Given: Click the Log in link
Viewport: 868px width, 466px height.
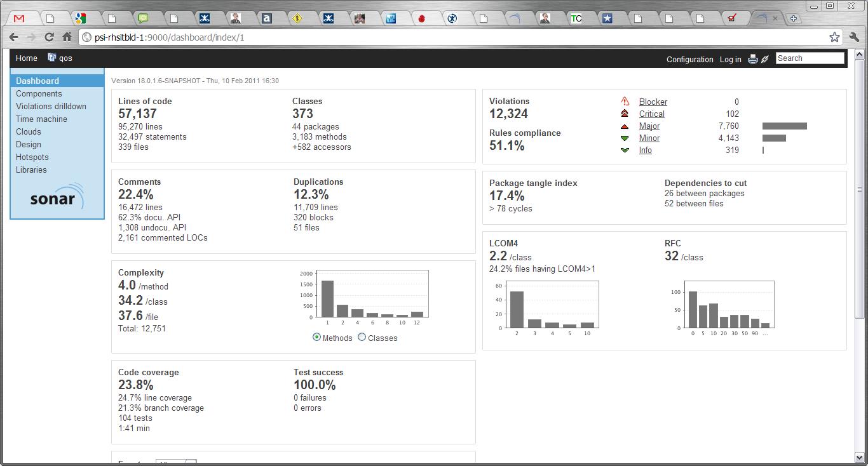Looking at the screenshot, I should [x=730, y=59].
